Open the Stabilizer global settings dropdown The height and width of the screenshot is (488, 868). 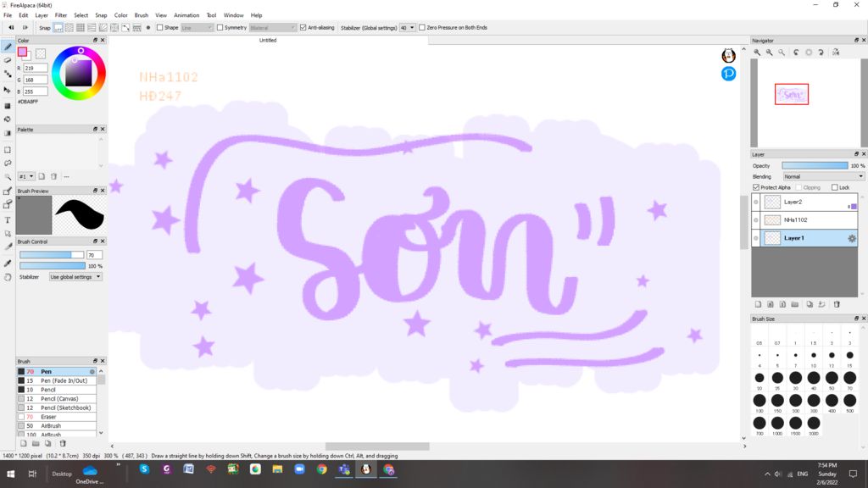click(x=75, y=277)
